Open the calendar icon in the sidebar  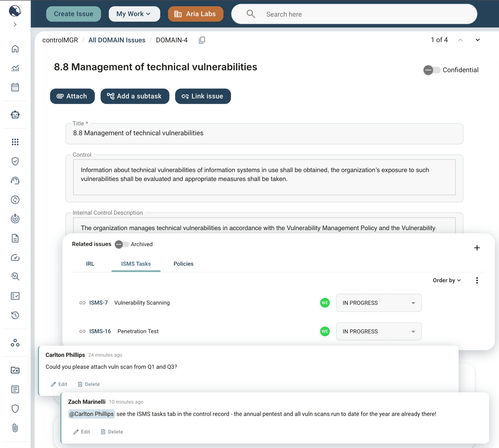[15, 87]
